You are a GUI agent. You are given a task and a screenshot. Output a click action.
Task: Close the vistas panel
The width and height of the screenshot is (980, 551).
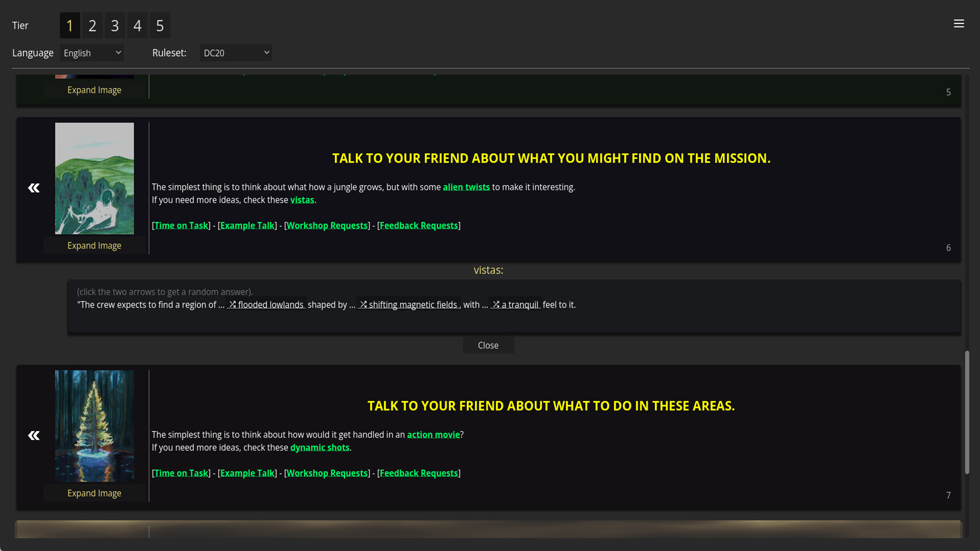pos(488,345)
